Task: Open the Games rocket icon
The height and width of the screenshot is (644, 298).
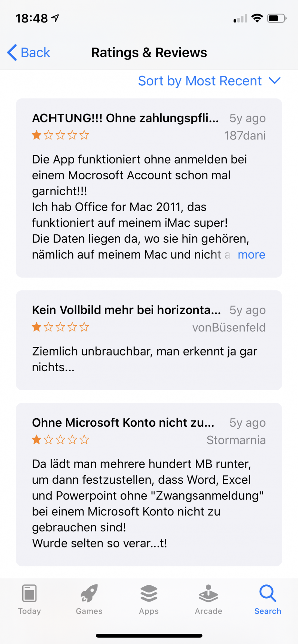Action: [x=89, y=593]
